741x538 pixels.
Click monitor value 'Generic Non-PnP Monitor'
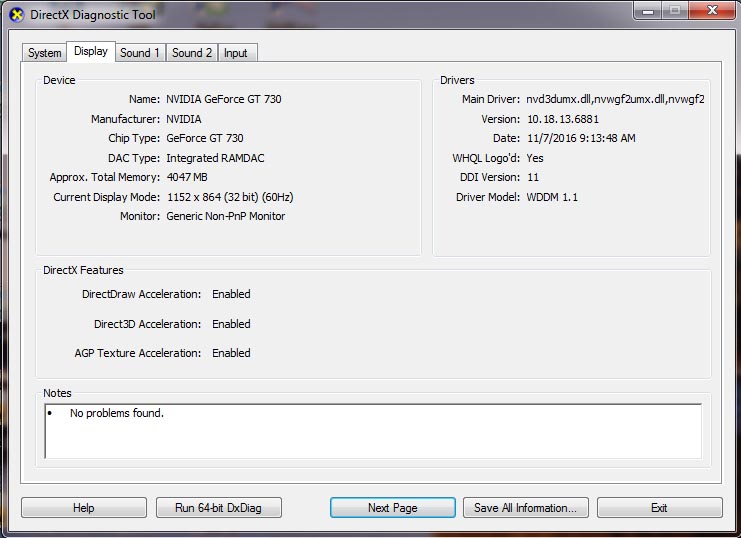click(226, 216)
